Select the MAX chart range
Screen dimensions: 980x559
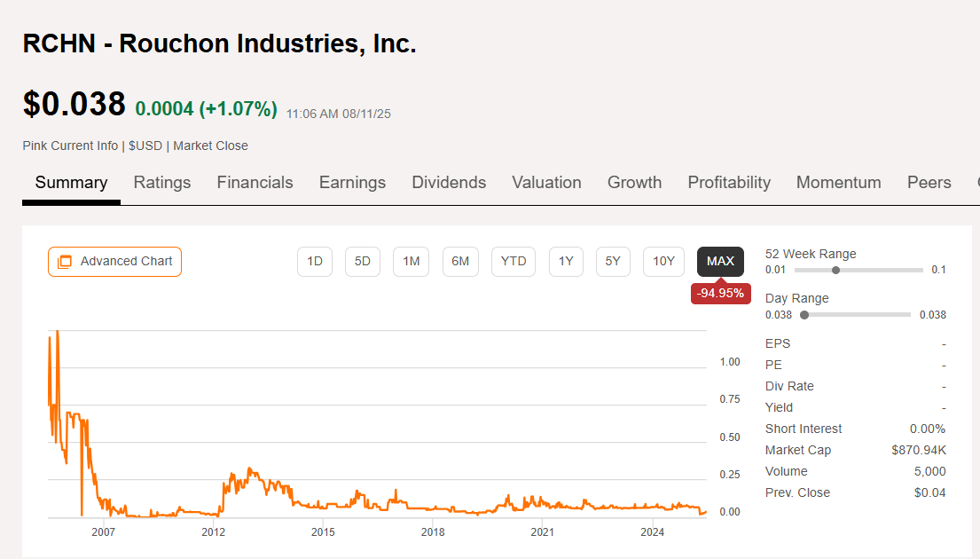[x=720, y=262]
